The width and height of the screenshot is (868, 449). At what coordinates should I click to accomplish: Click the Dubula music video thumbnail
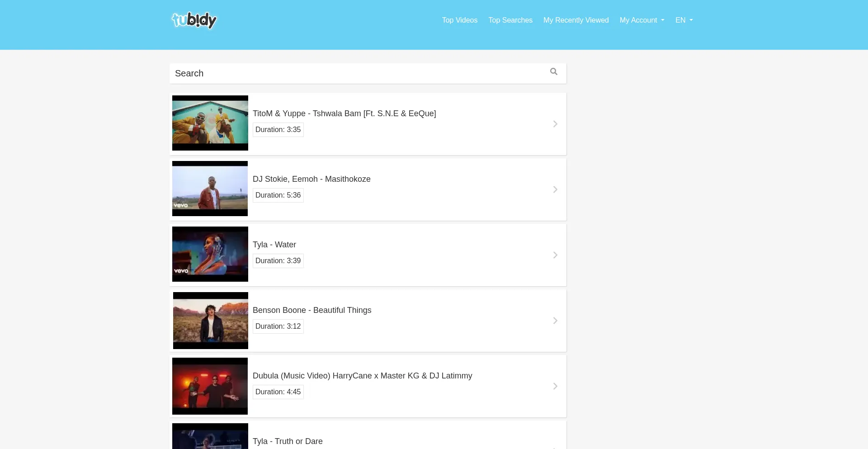(x=210, y=386)
